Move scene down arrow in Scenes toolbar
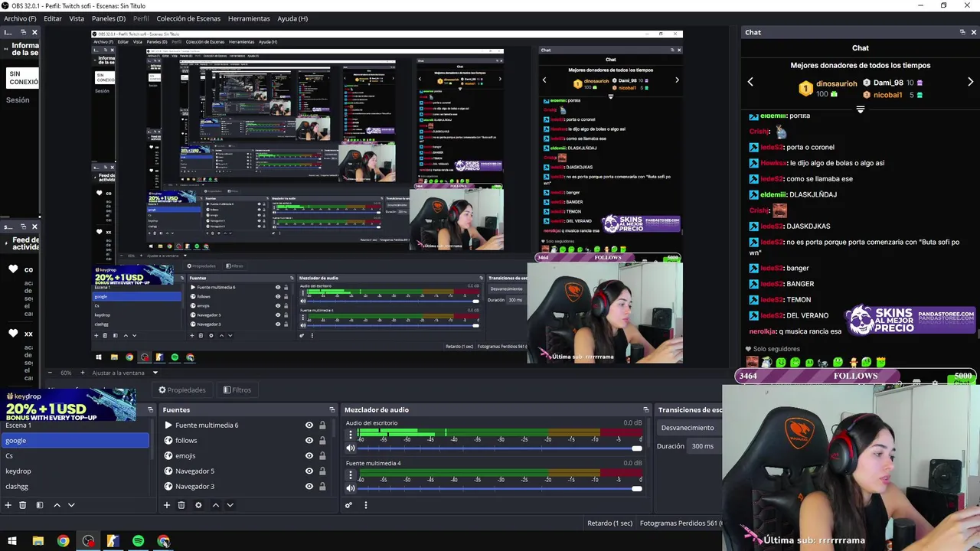Viewport: 980px width, 551px height. pyautogui.click(x=71, y=505)
